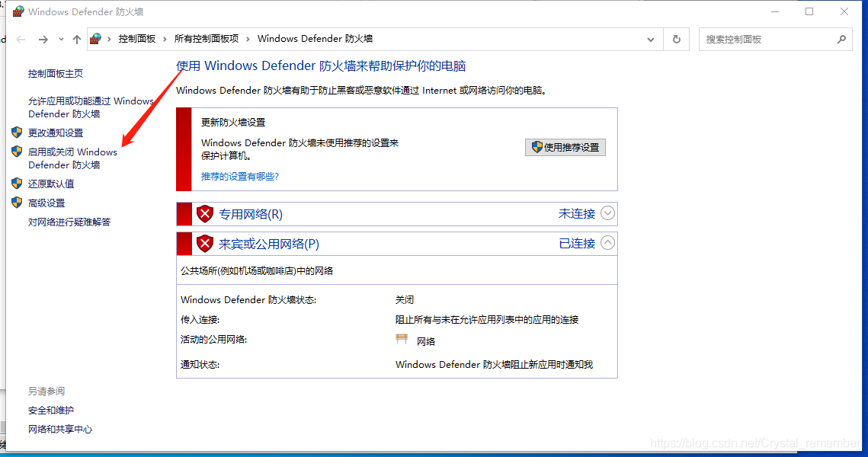Click 来宾或公用网络(P) section heading
868x457 pixels.
(269, 244)
